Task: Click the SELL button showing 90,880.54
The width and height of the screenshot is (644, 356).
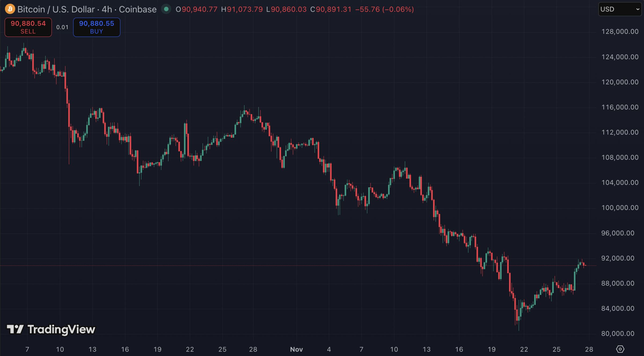Action: 28,27
